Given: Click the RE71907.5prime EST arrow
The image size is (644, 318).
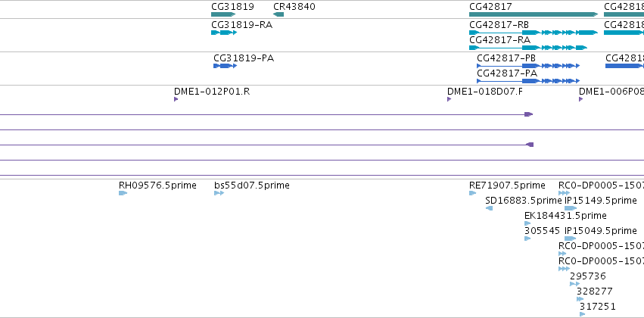Looking at the screenshot, I should [x=472, y=193].
